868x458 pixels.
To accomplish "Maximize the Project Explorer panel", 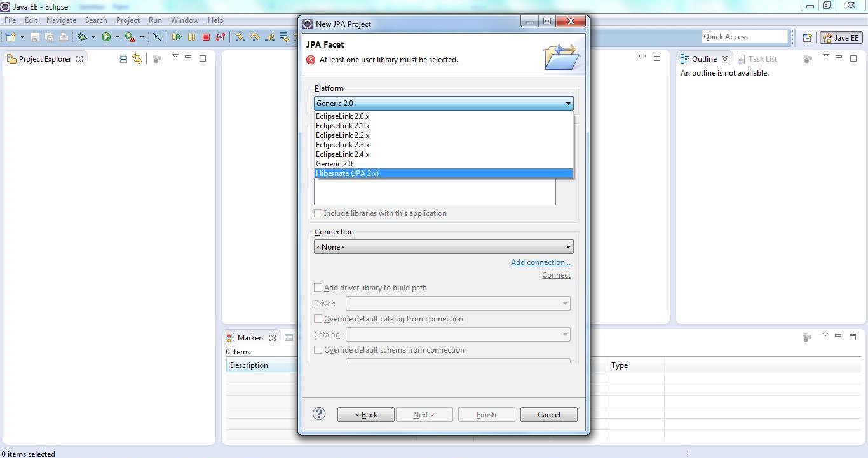I will 203,58.
